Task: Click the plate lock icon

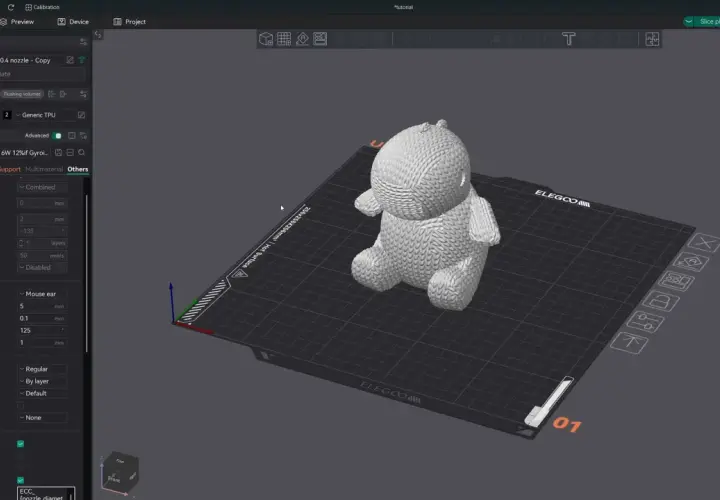Action: 661,301
